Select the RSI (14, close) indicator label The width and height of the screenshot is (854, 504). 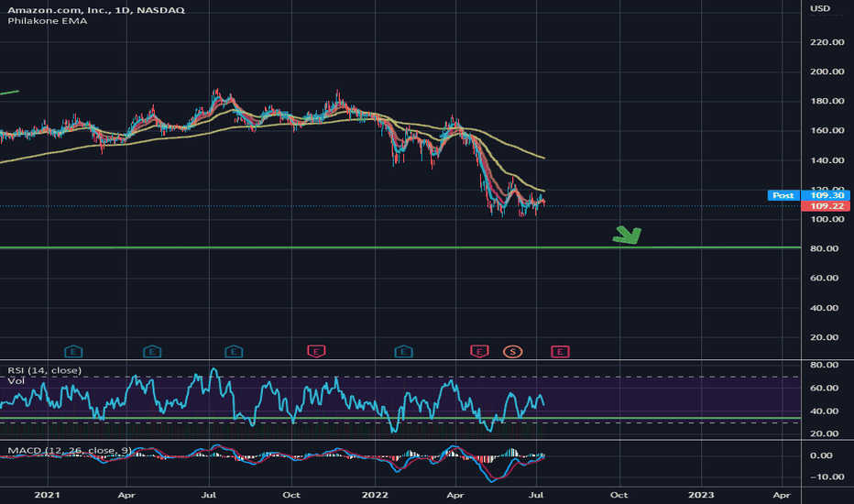coord(45,370)
